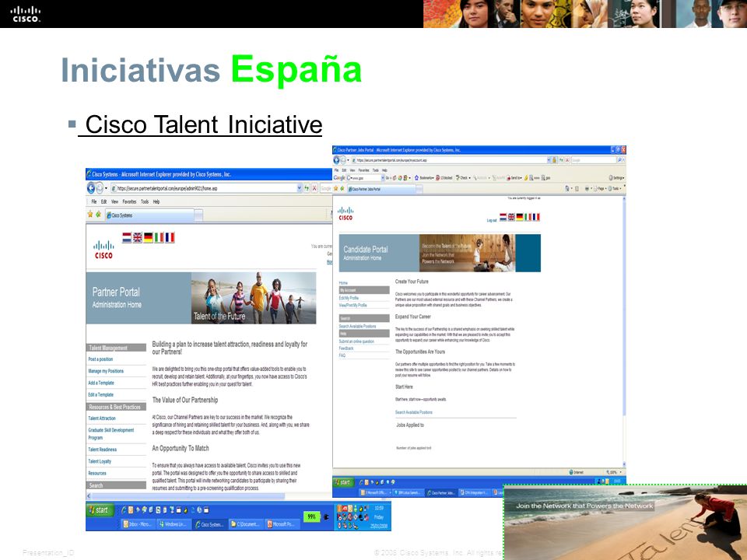Viewport: 747px width, 560px height.
Task: Click Refresh icon in Cisco Systems window
Action: (307, 188)
